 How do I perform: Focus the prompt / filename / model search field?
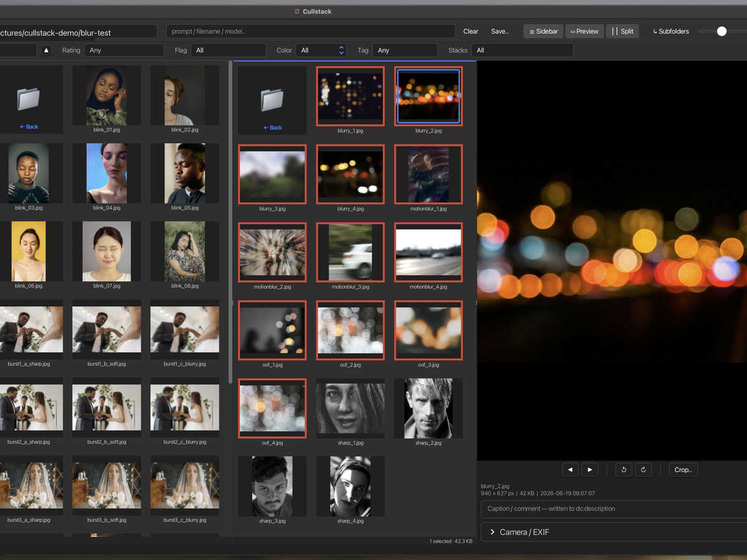coord(311,31)
